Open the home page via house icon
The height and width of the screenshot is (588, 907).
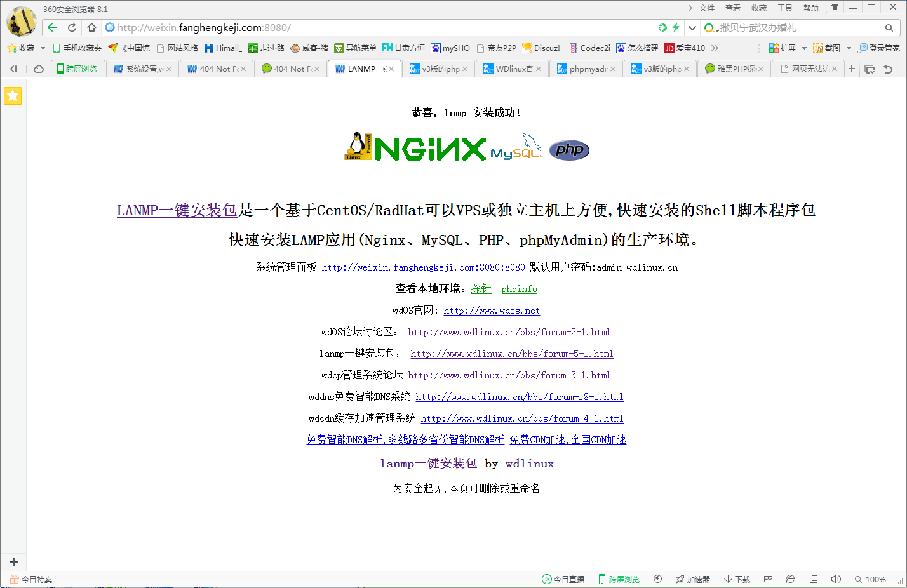click(91, 27)
